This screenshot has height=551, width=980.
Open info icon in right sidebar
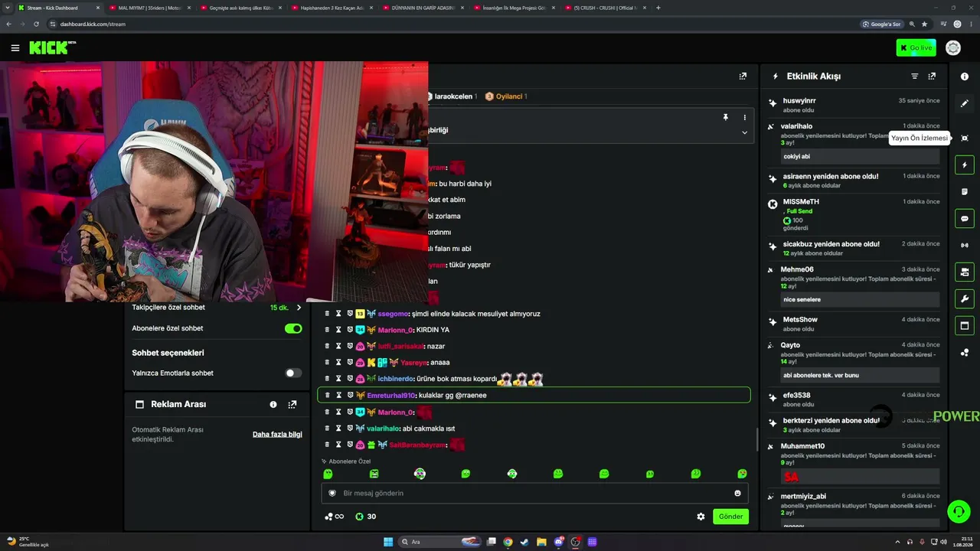click(965, 77)
